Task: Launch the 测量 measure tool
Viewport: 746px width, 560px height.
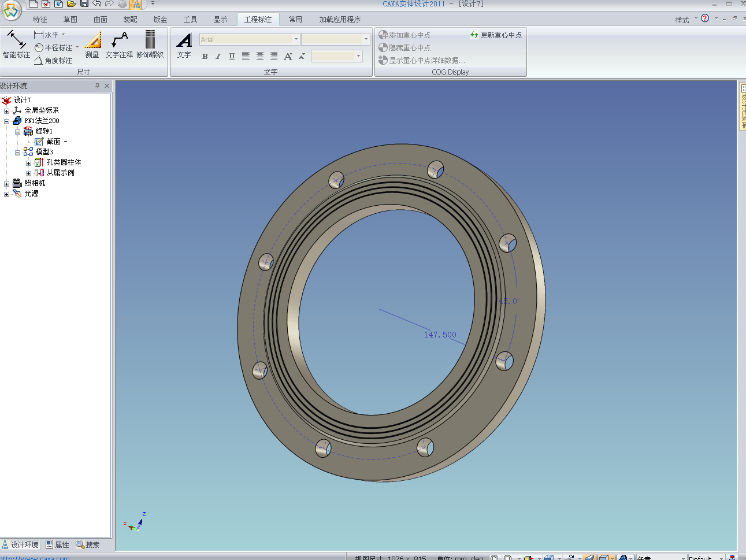Action: (x=92, y=44)
